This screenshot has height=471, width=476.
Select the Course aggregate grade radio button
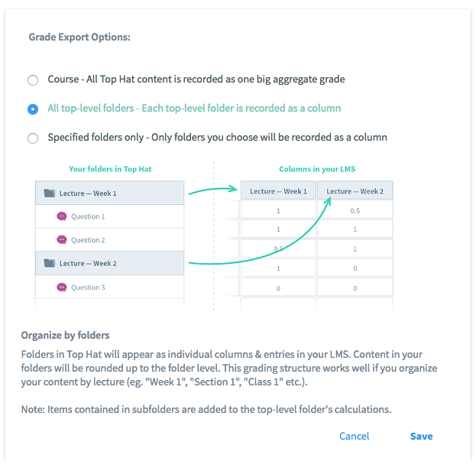point(33,80)
